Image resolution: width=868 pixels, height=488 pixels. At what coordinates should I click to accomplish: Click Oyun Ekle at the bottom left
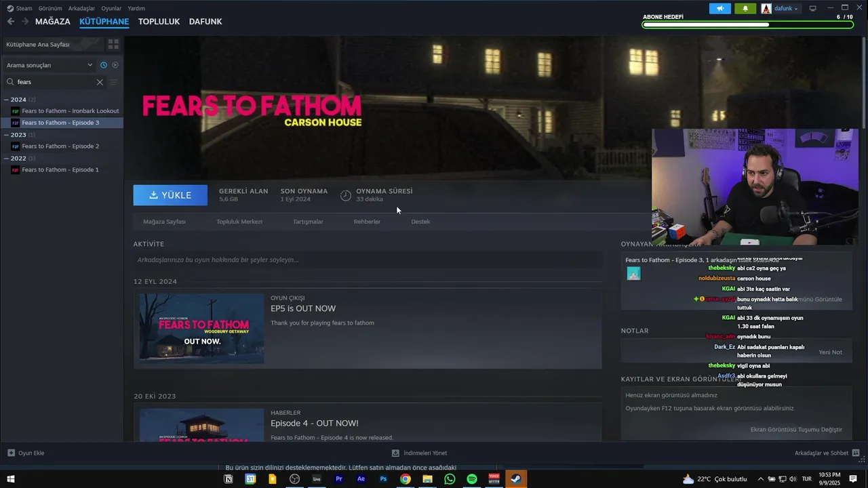[x=26, y=453]
